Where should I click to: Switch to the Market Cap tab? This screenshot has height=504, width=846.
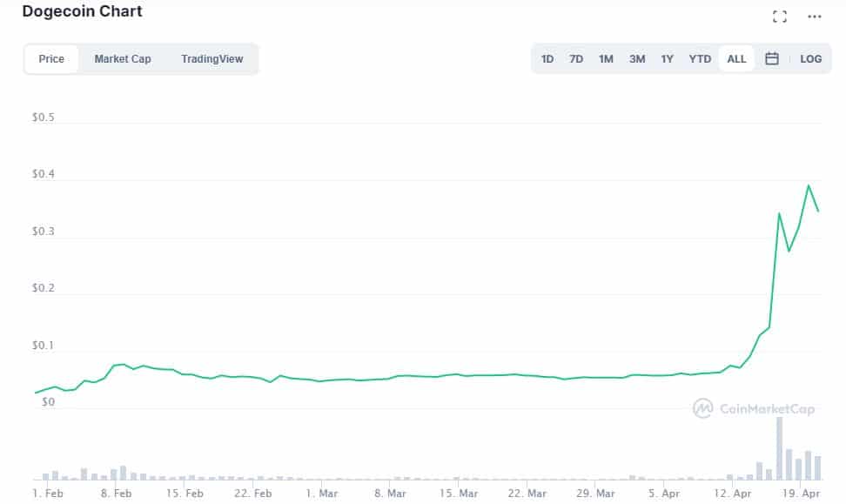(123, 59)
